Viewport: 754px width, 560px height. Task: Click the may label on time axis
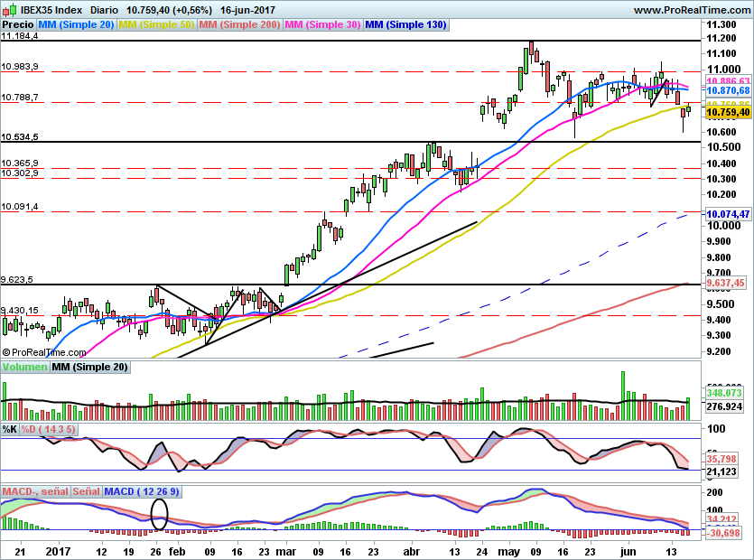(508, 551)
